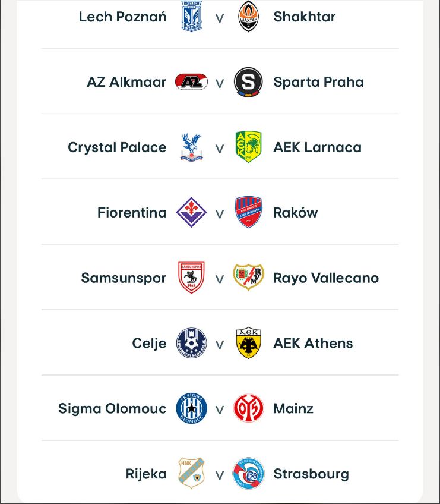Click the Strasbourg club crest
This screenshot has width=440, height=504.
click(x=248, y=474)
